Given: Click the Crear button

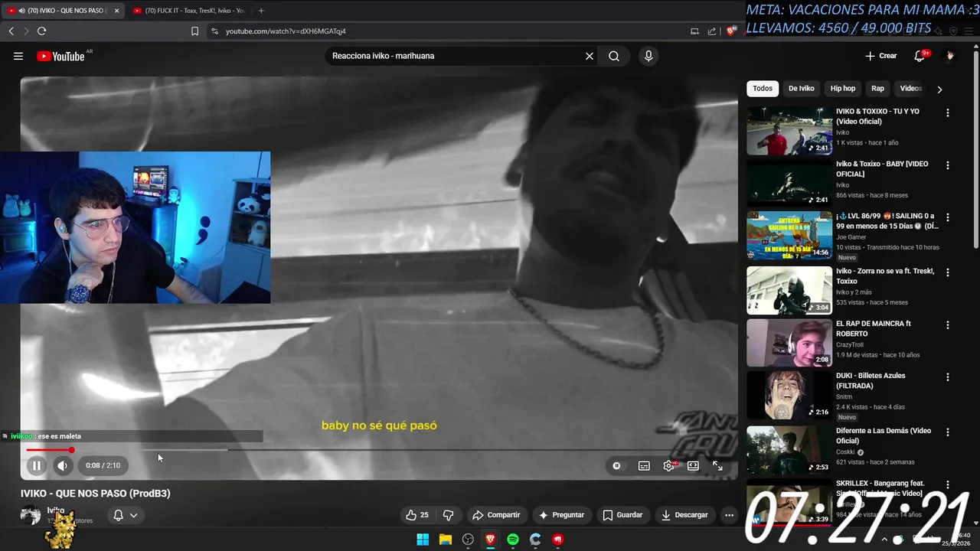Looking at the screenshot, I should (880, 56).
